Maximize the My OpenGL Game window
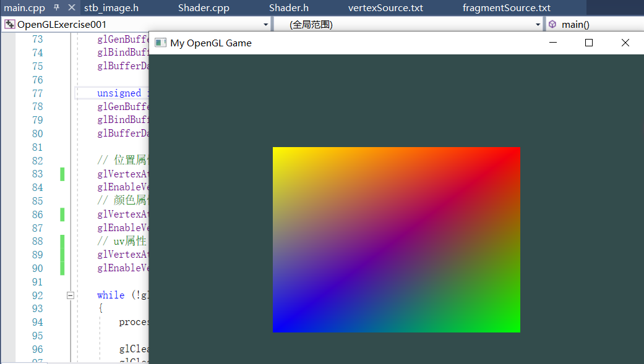 (x=589, y=43)
